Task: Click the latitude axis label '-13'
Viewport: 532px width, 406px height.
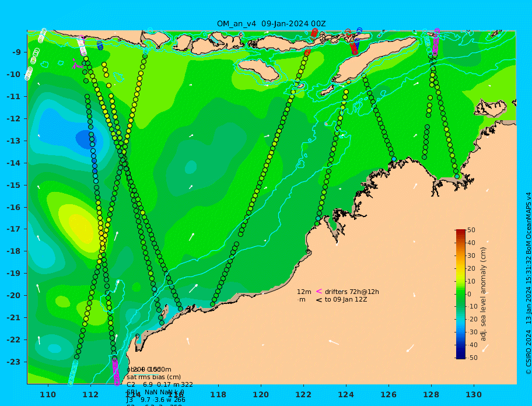Action: pyautogui.click(x=13, y=141)
